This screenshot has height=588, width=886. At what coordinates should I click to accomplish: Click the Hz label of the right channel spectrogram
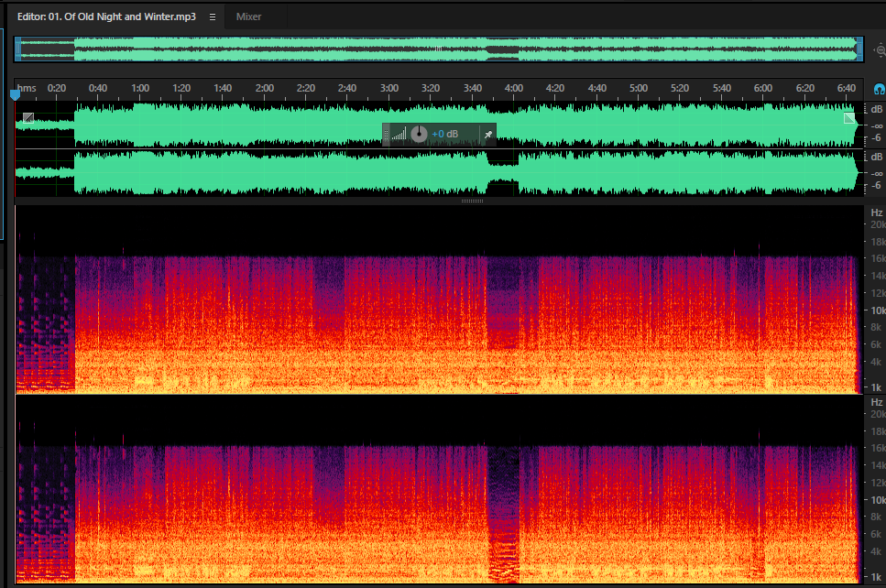point(877,402)
